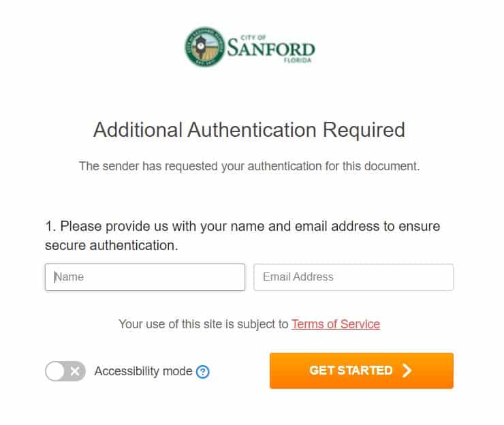Screen dimensions: 504x425
Task: Click the SANFORD wordmark in the logo
Action: tap(271, 49)
